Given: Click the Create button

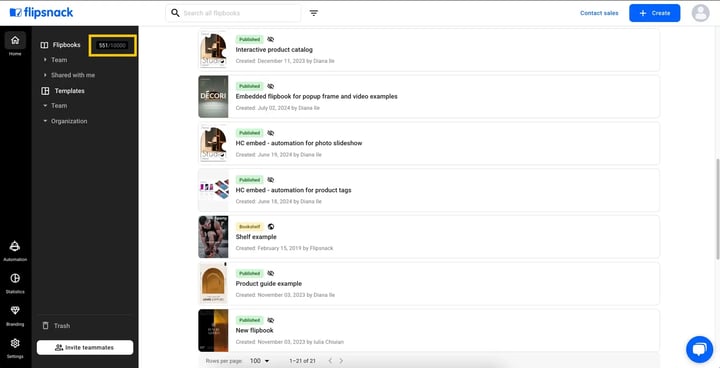Looking at the screenshot, I should pyautogui.click(x=654, y=13).
